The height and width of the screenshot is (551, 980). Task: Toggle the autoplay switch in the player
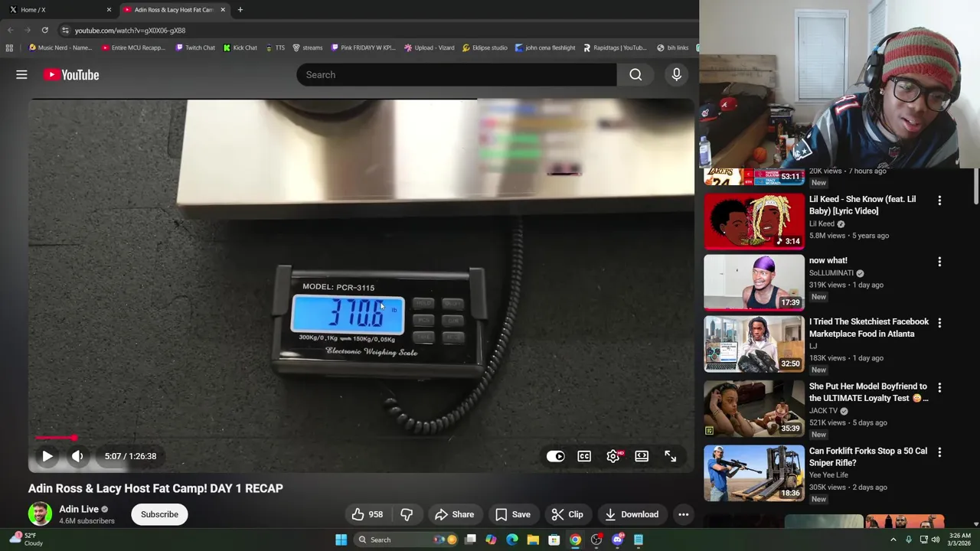[556, 456]
